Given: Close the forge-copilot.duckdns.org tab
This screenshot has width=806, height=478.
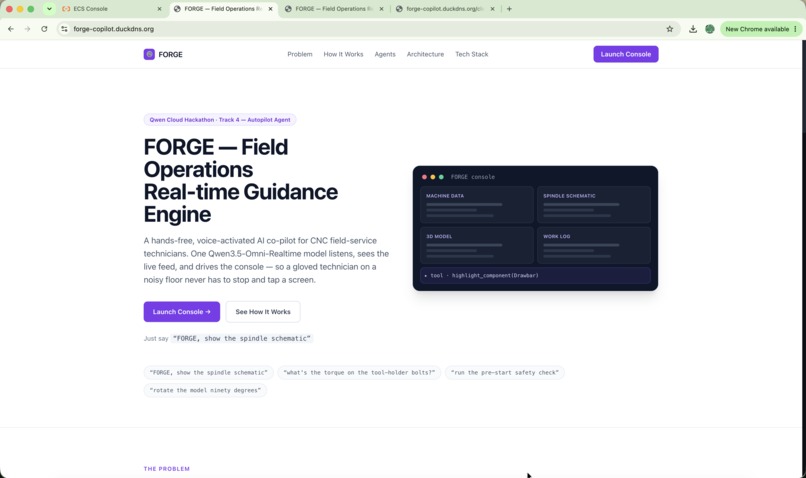Looking at the screenshot, I should pyautogui.click(x=492, y=9).
